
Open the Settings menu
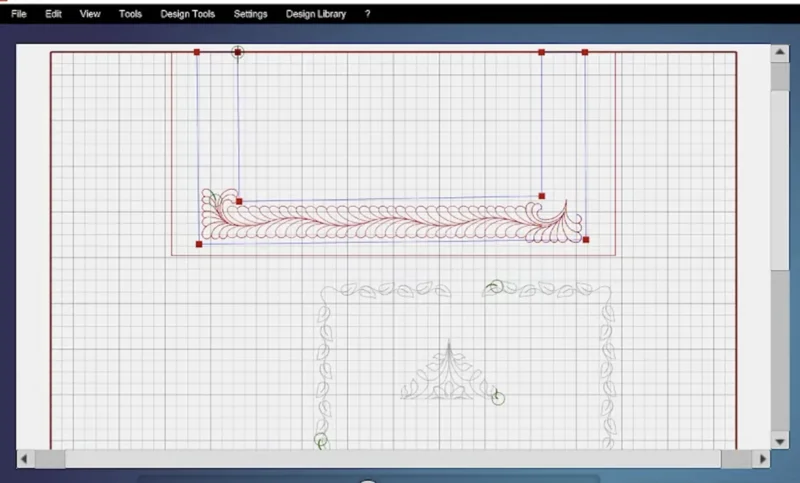pyautogui.click(x=250, y=14)
